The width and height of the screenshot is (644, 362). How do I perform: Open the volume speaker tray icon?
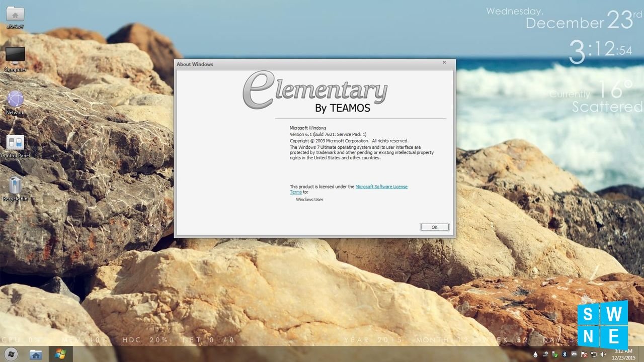pyautogui.click(x=603, y=354)
